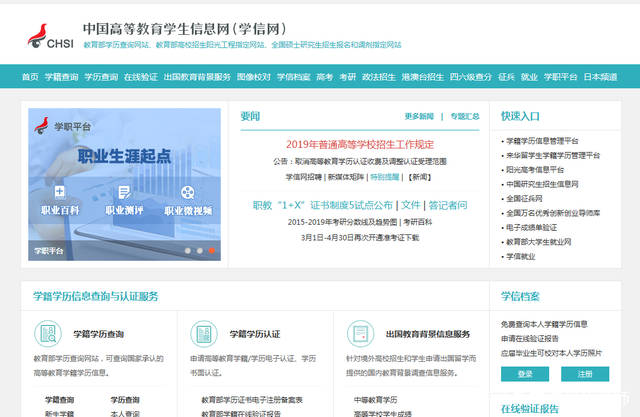The height and width of the screenshot is (417, 640).
Task: Click the 在线验证报告 heading
Action: 530,408
